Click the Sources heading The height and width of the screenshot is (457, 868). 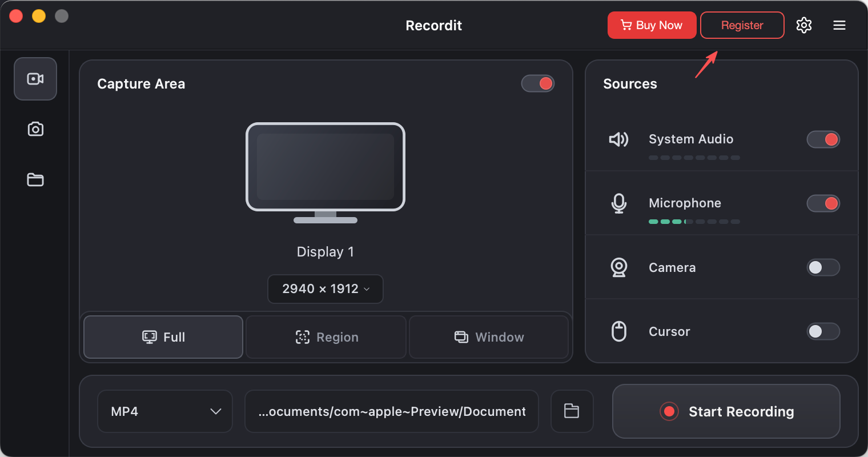(x=630, y=84)
